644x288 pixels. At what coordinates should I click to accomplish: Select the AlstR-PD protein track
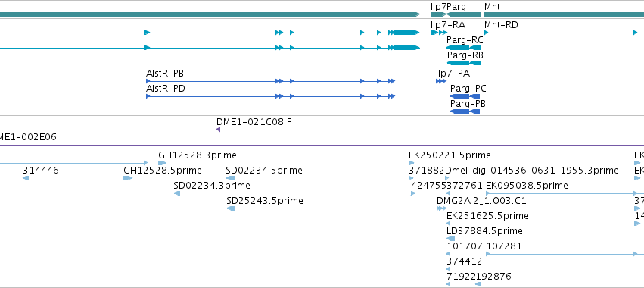(271, 96)
